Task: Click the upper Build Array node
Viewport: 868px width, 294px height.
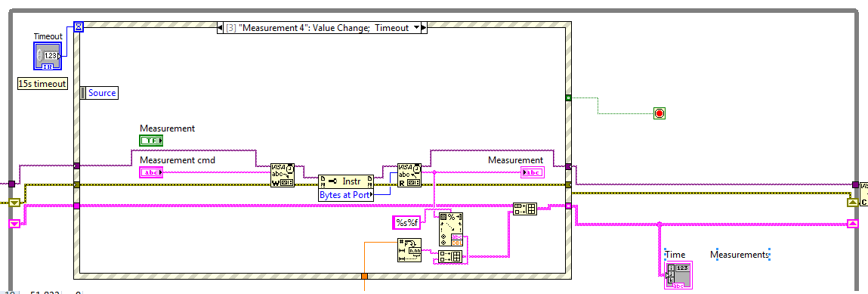Action: pyautogui.click(x=524, y=209)
